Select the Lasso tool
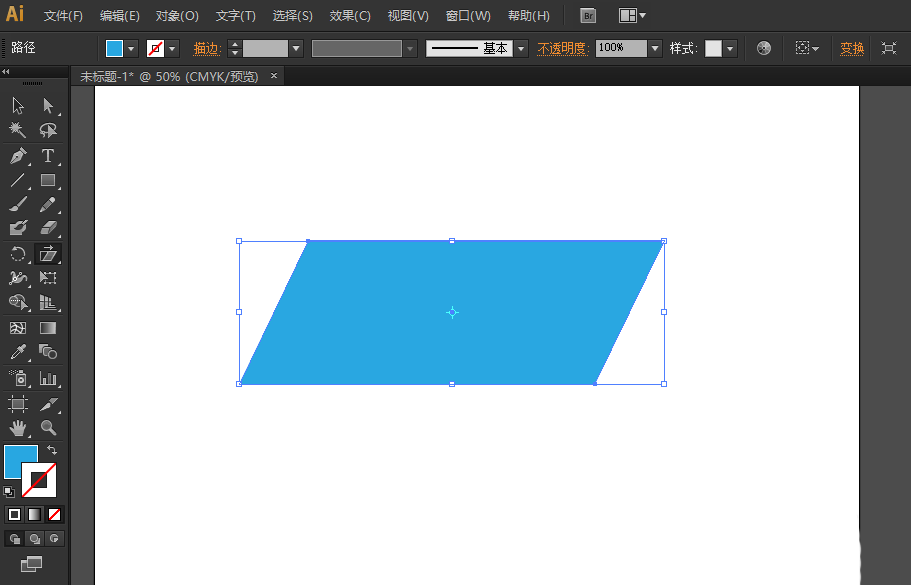 [48, 130]
